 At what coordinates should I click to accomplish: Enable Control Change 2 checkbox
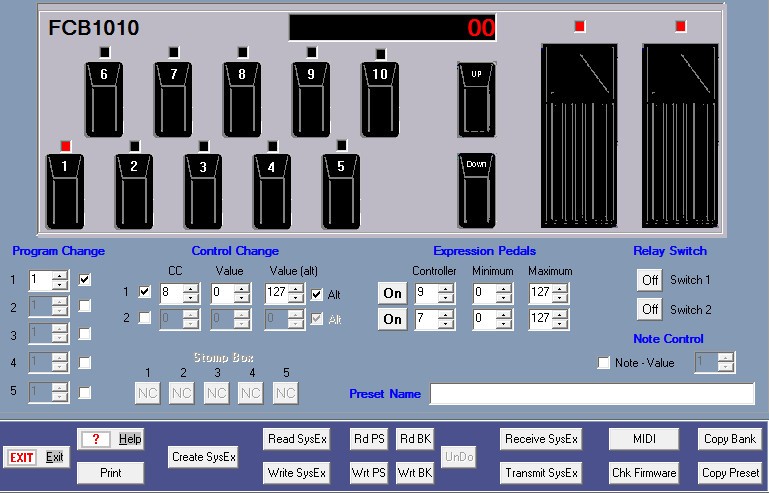145,318
